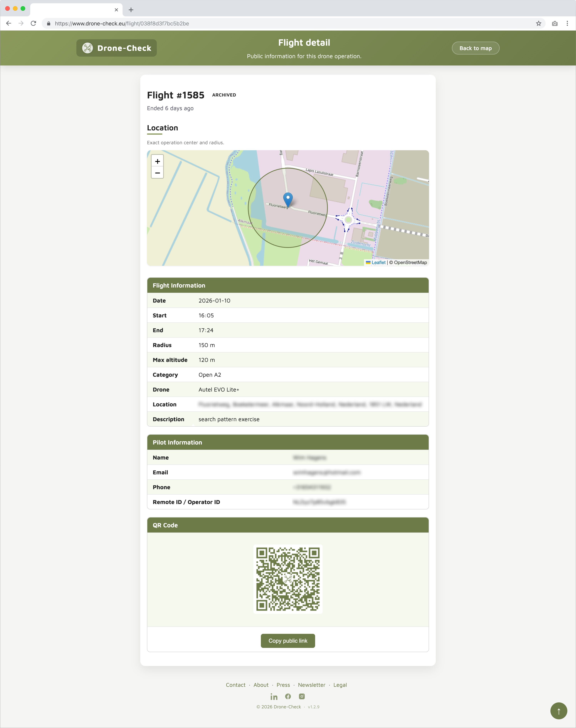Image resolution: width=576 pixels, height=728 pixels.
Task: Open the LinkedIn footer icon
Action: [274, 697]
